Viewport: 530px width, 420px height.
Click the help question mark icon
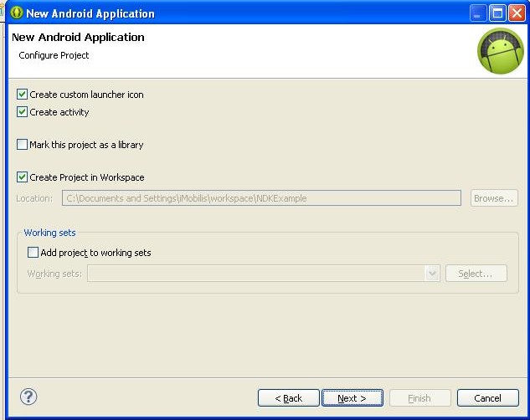tap(28, 397)
